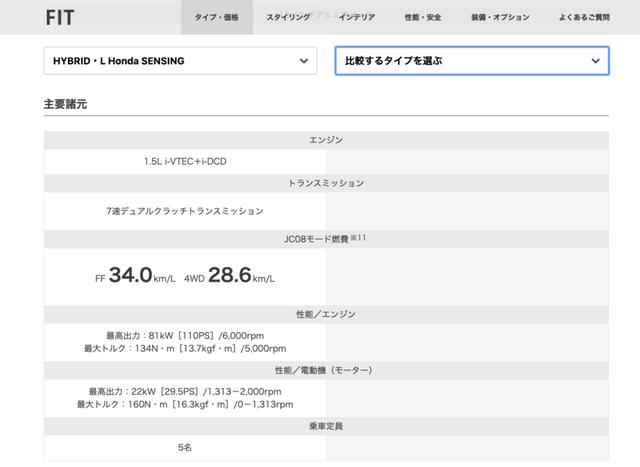The width and height of the screenshot is (640, 467).
Task: Click the 乗車定員 row header
Action: pyautogui.click(x=326, y=426)
